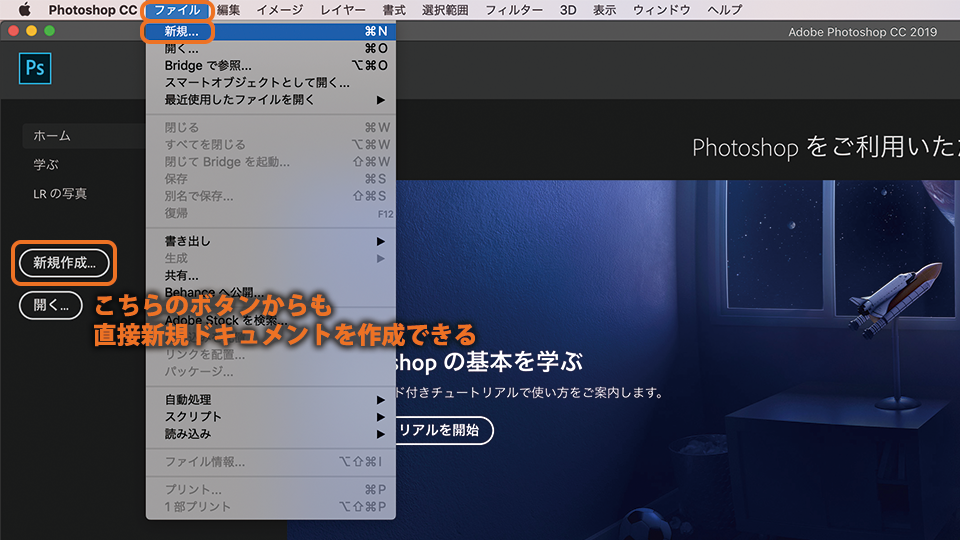Click the green zoom window button
This screenshot has height=540, width=960.
pos(50,31)
